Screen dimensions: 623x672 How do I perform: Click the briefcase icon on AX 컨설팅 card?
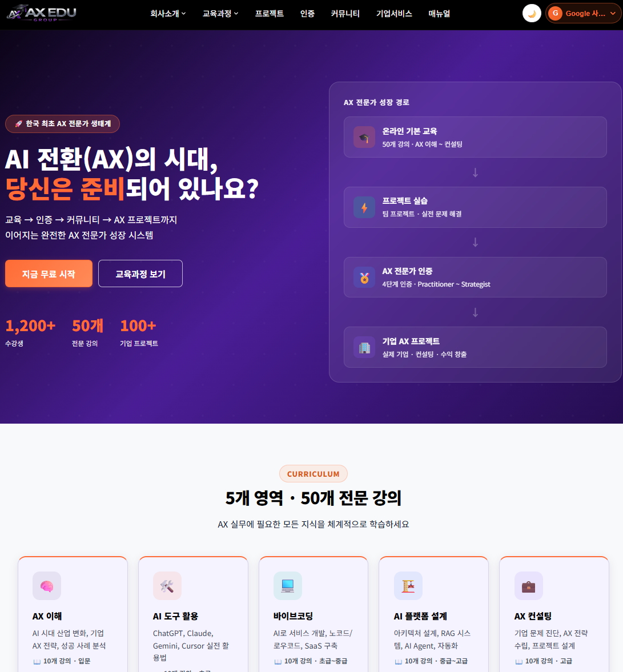pos(529,586)
